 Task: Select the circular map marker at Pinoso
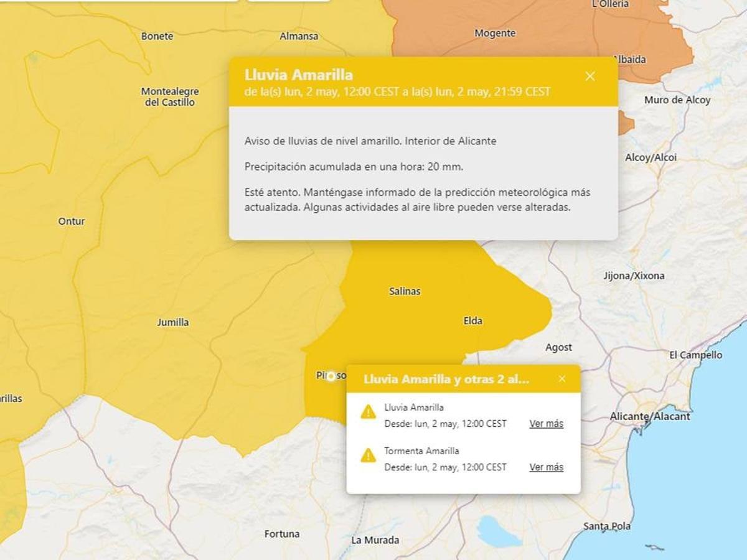coord(331,376)
